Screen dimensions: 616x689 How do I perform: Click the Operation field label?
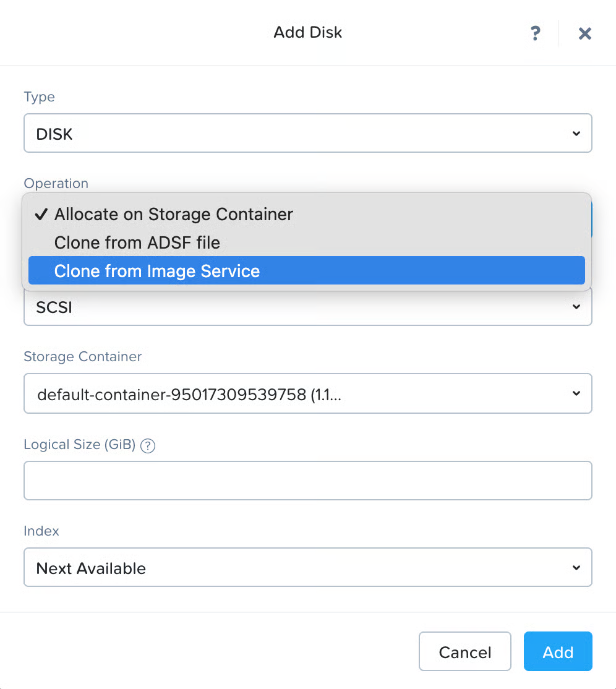coord(56,184)
